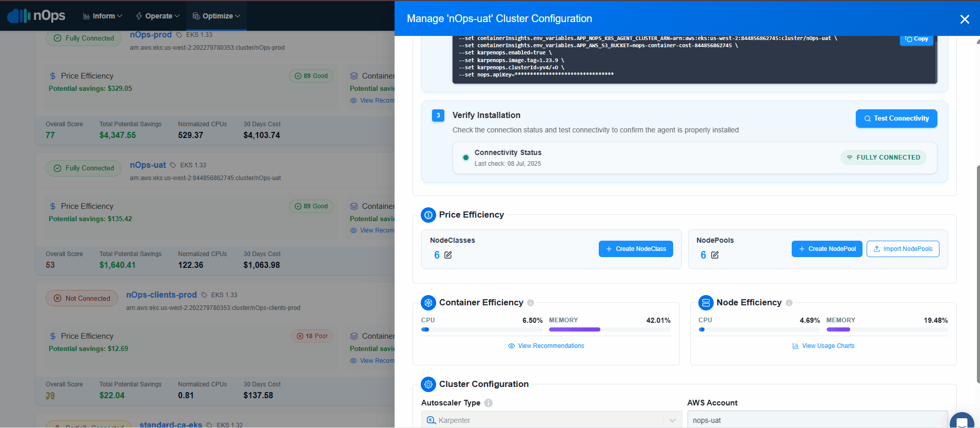Click the "529.37" Normalized CPUs value
980x428 pixels.
190,135
